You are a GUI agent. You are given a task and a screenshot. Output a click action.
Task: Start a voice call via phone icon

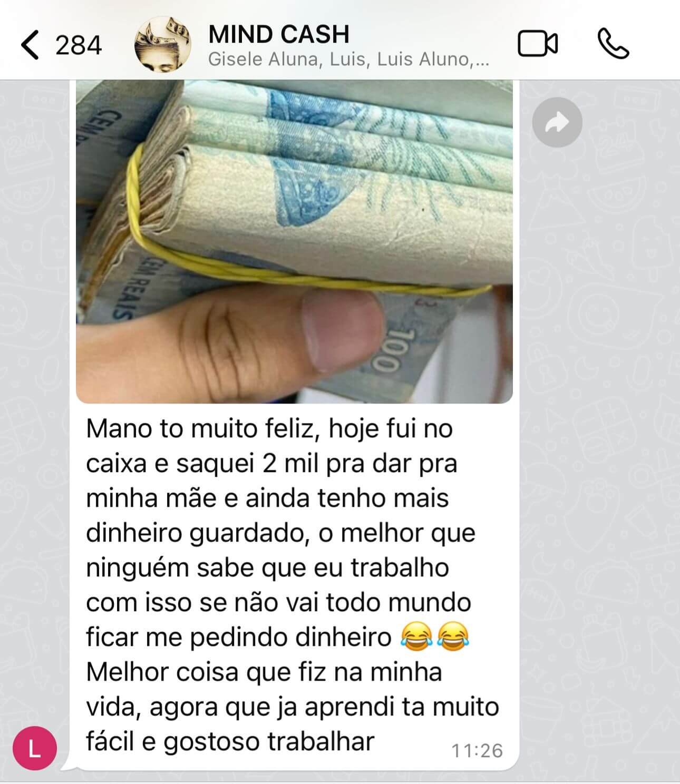click(614, 44)
